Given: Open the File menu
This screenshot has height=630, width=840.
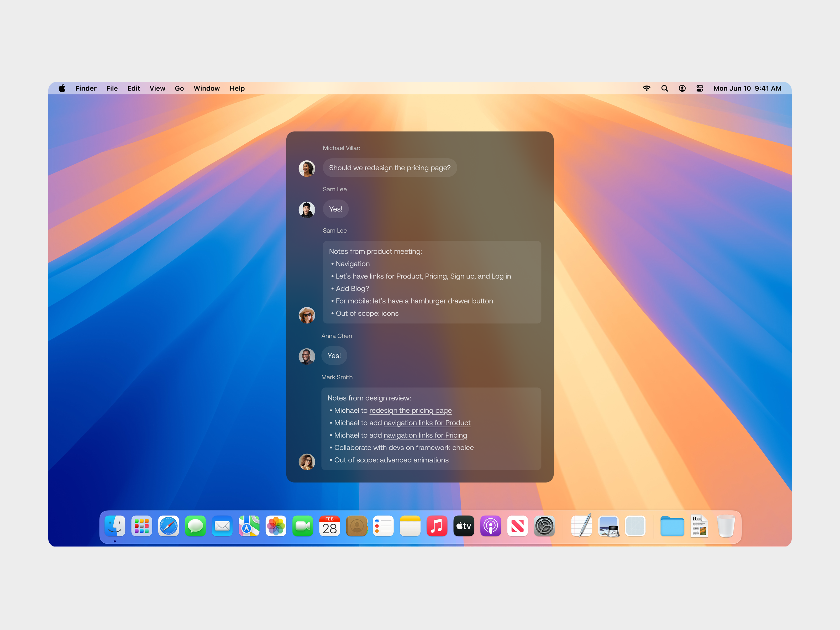Looking at the screenshot, I should tap(112, 88).
